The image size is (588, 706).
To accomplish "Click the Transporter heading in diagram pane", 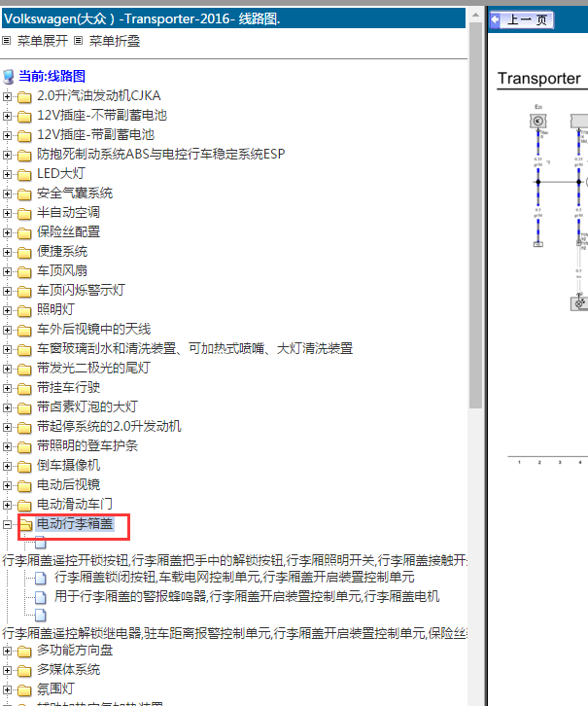I will pos(539,79).
